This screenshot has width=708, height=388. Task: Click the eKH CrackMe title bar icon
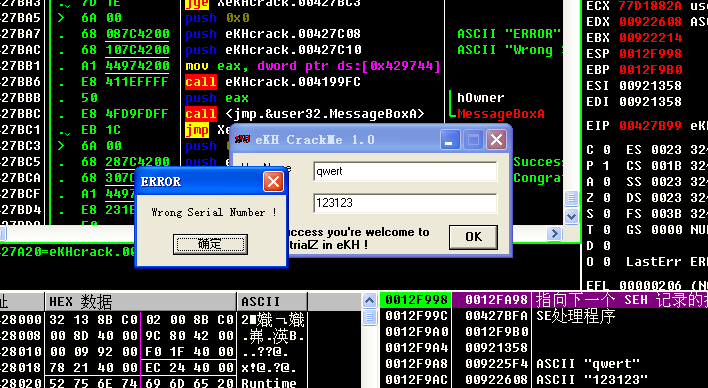[242, 139]
